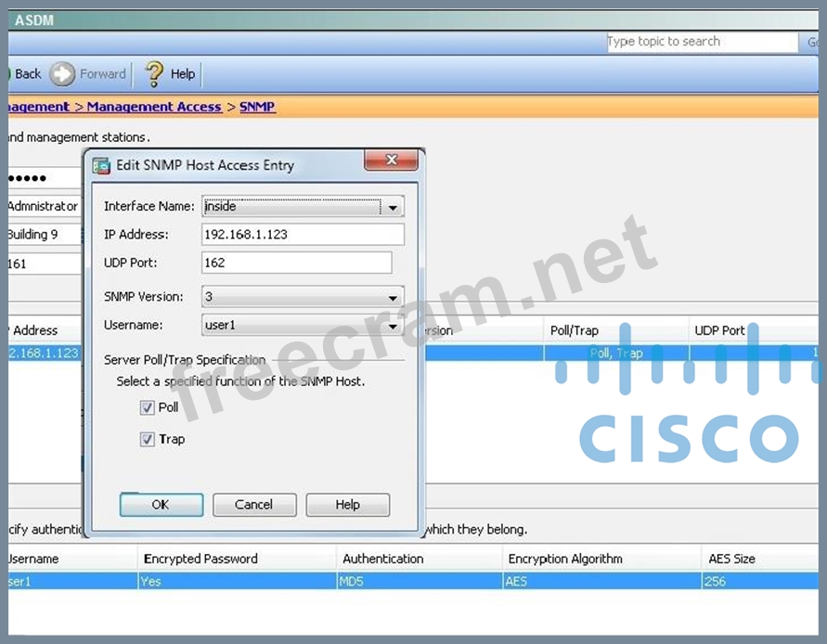Click the dialog Help button
Image resolution: width=827 pixels, height=644 pixels.
[x=347, y=505]
